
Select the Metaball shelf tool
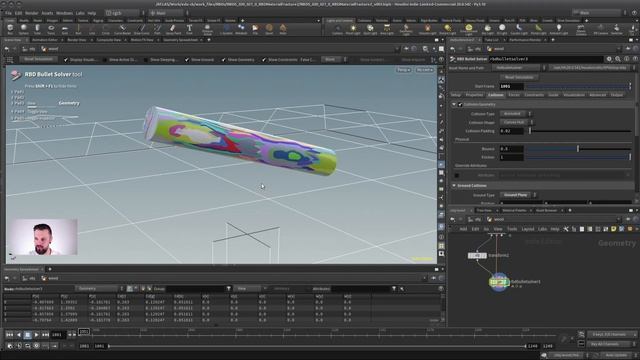(x=241, y=29)
